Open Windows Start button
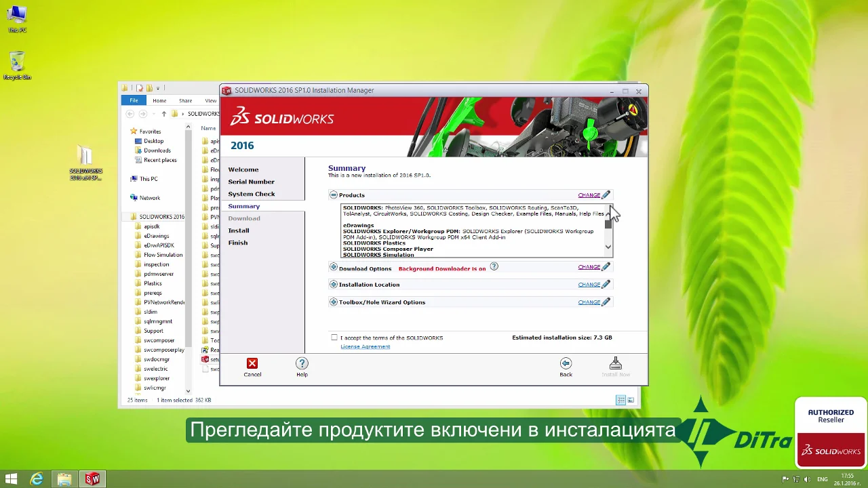 point(11,479)
